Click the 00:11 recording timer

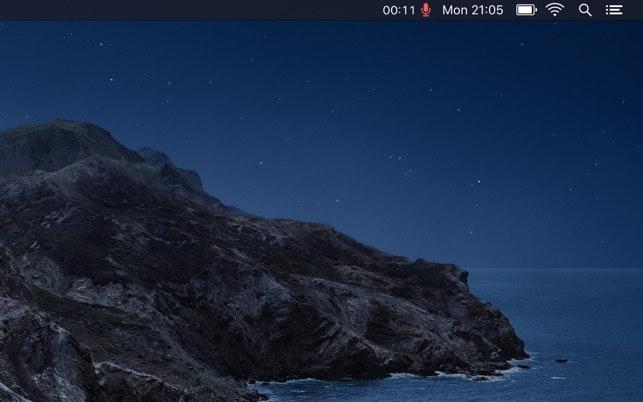pyautogui.click(x=398, y=10)
